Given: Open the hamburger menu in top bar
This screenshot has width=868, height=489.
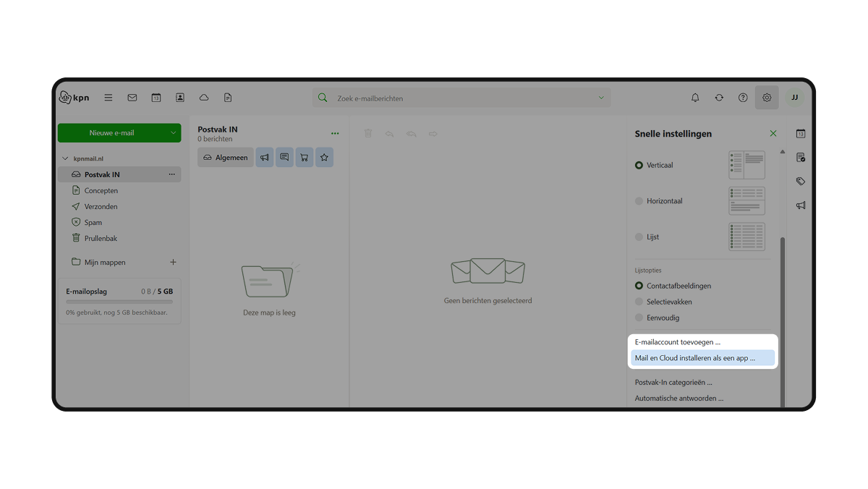Looking at the screenshot, I should pos(109,98).
